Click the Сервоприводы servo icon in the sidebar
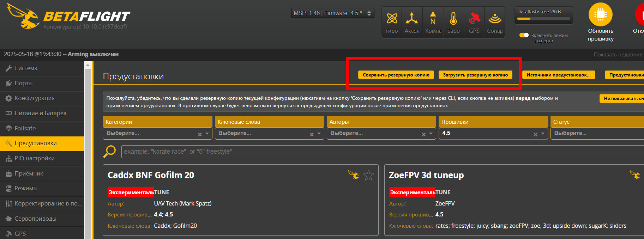 click(x=9, y=219)
